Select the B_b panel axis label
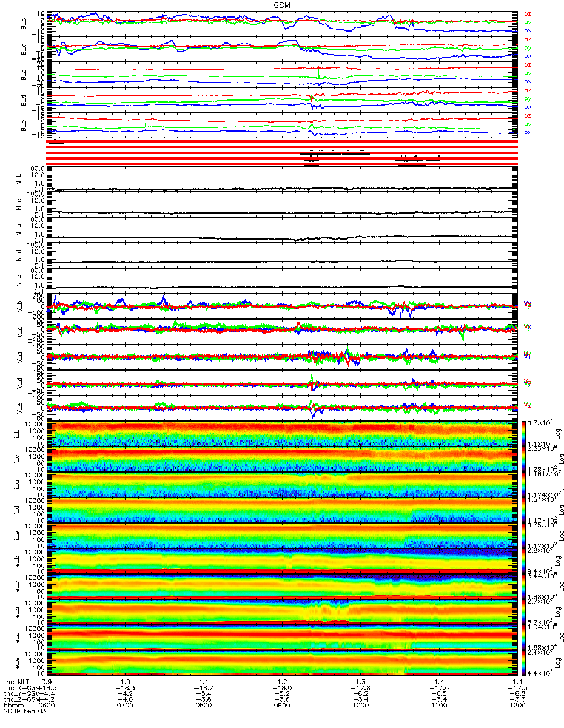The width and height of the screenshot is (564, 728). click(24, 24)
